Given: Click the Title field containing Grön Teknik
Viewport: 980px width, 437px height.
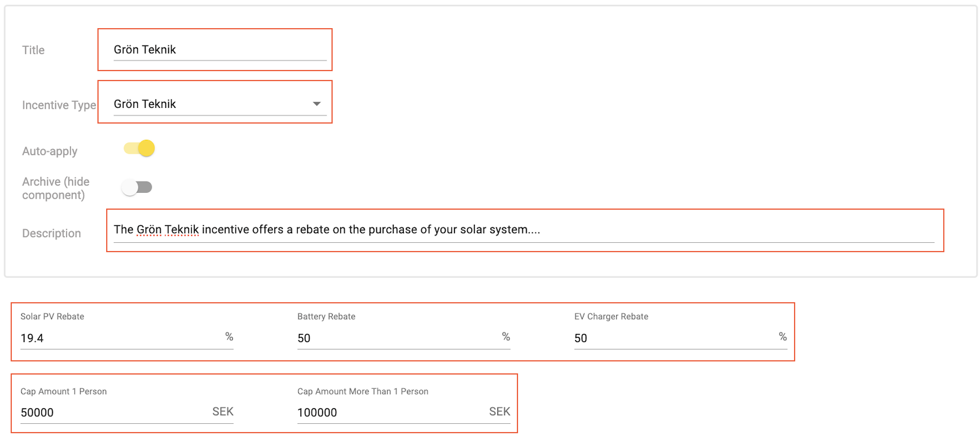Looking at the screenshot, I should pyautogui.click(x=220, y=50).
